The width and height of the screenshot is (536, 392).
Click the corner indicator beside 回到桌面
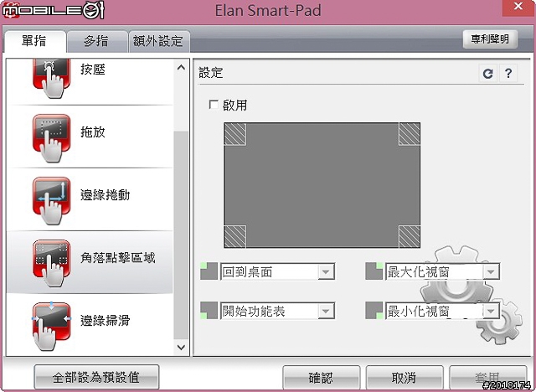[209, 271]
